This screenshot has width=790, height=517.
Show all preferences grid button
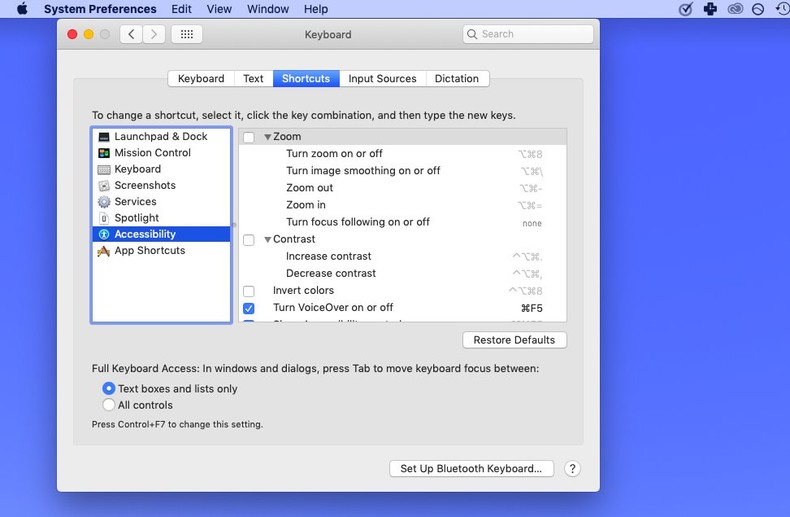pos(186,34)
